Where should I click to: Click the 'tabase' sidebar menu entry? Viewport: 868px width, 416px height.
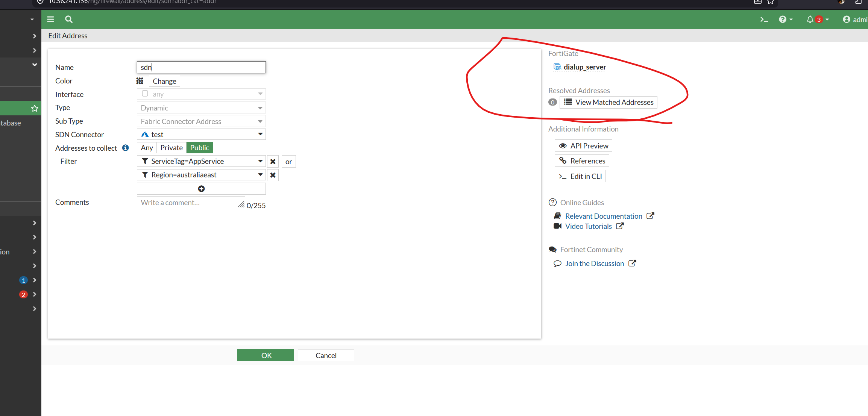[x=11, y=123]
